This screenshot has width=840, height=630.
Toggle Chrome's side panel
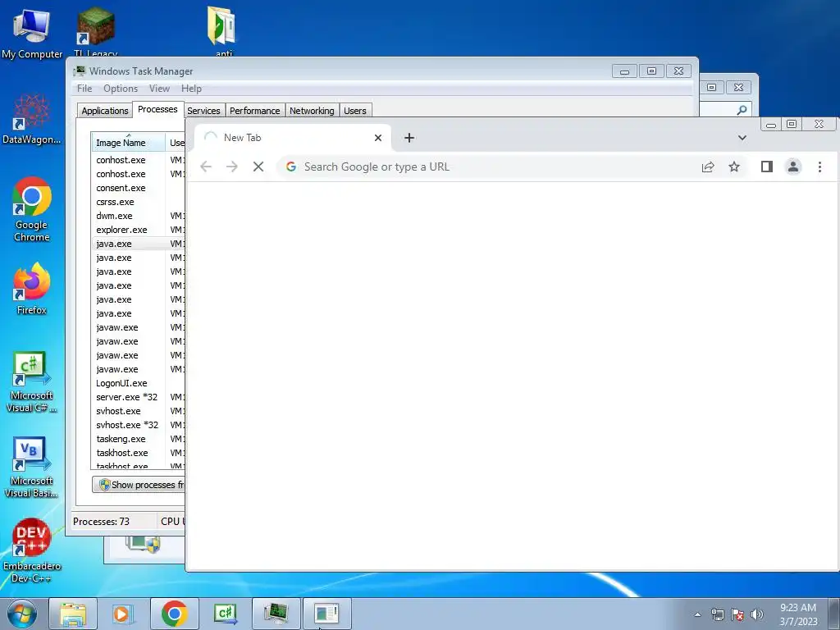tap(767, 167)
